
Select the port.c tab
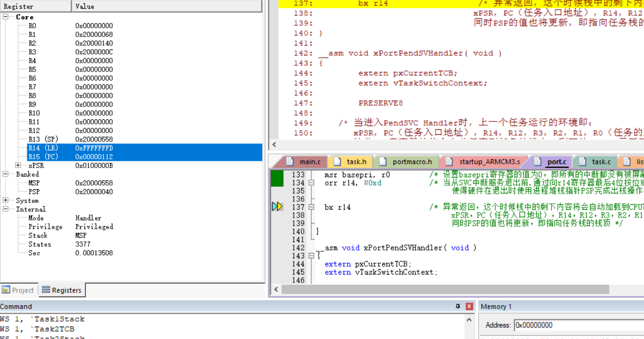pos(551,162)
